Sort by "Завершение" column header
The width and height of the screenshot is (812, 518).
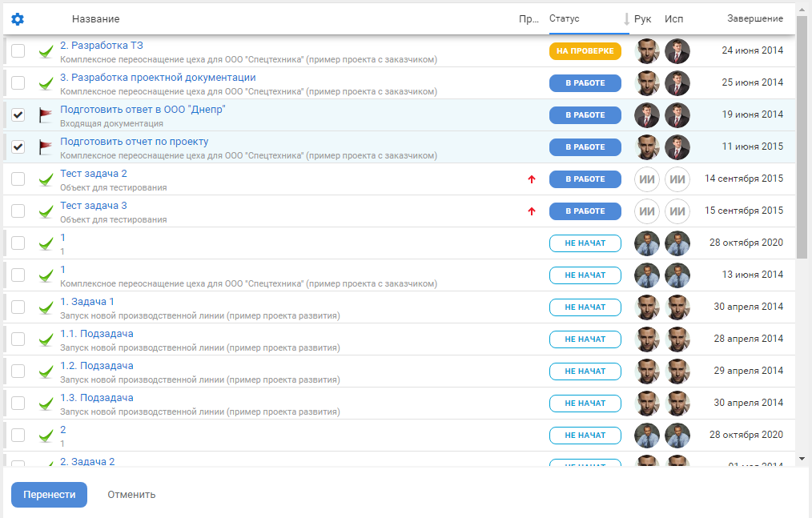pyautogui.click(x=754, y=18)
